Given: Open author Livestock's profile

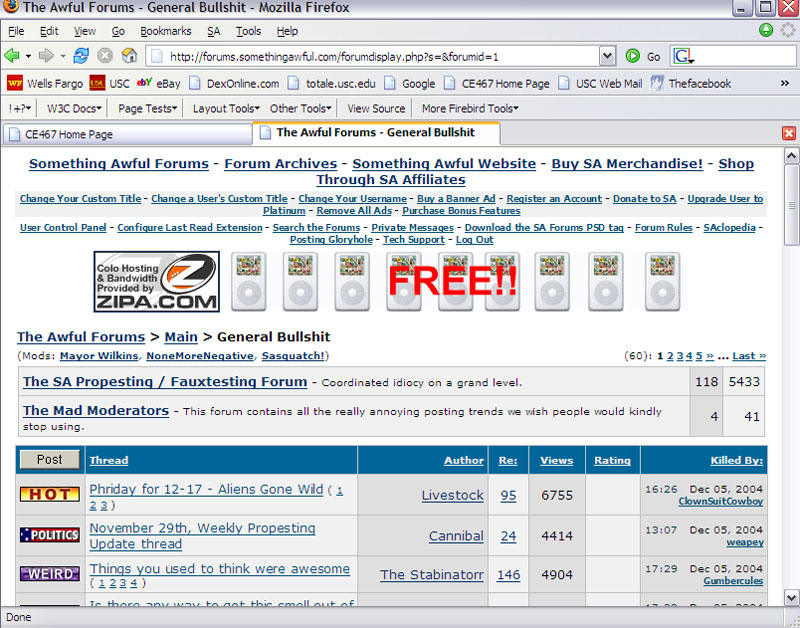Looking at the screenshot, I should 453,495.
